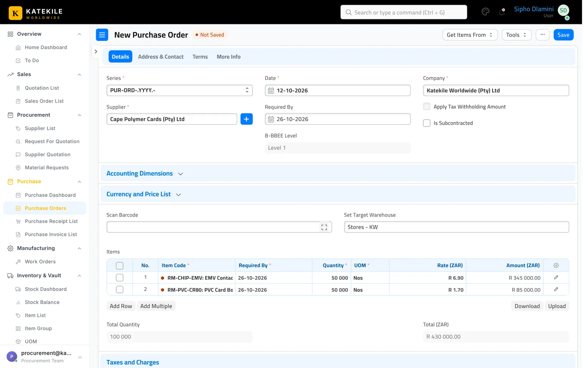Expand the collapsed side panel arrow
Viewport: 588px width, 368px height.
click(96, 52)
